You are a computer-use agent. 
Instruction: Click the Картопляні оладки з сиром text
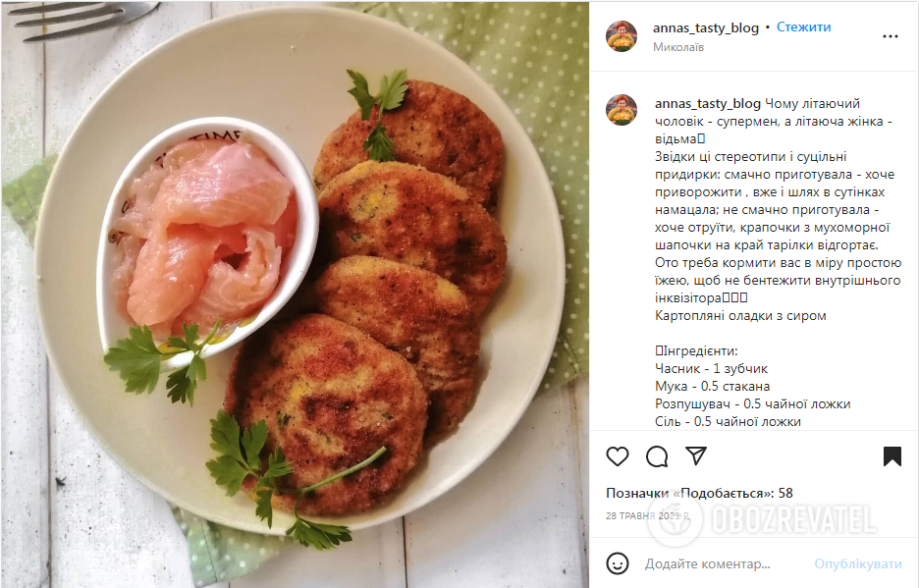[x=740, y=315]
